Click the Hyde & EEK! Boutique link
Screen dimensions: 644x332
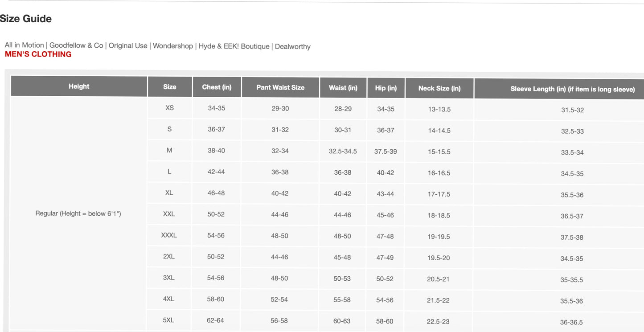coord(234,46)
